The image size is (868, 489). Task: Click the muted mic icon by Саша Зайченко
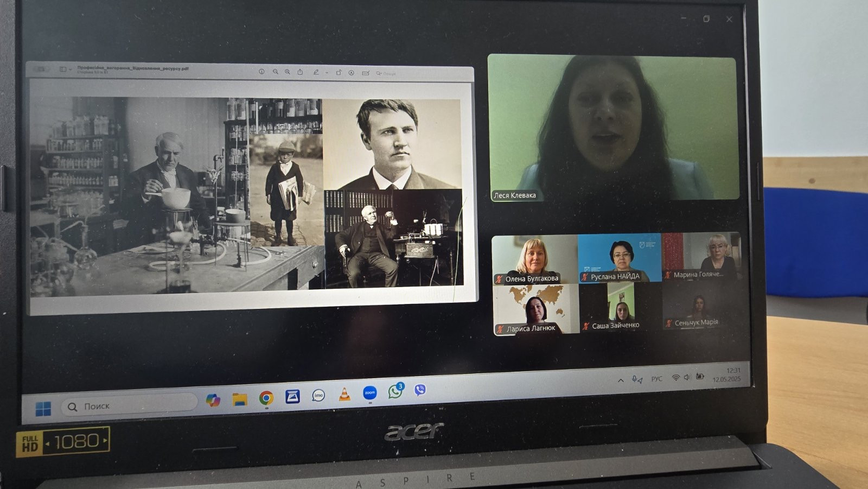click(585, 326)
